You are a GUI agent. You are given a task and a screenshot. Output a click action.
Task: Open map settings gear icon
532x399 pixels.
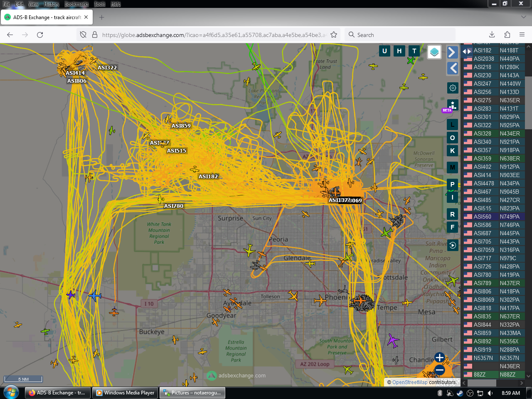click(453, 88)
